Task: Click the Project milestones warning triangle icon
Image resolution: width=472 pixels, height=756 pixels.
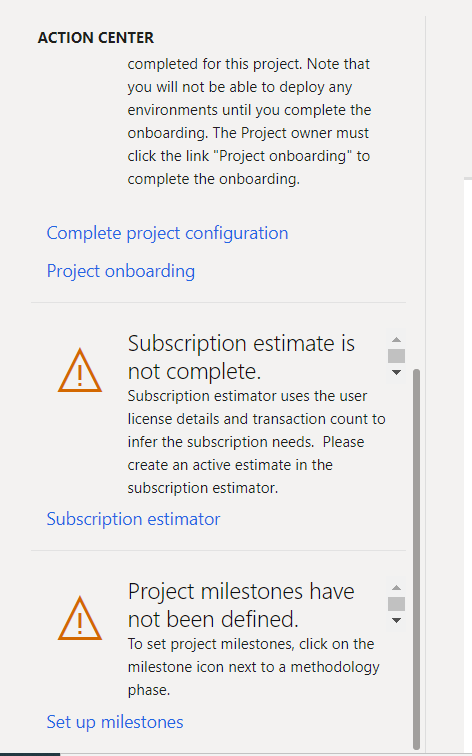Action: [x=80, y=618]
